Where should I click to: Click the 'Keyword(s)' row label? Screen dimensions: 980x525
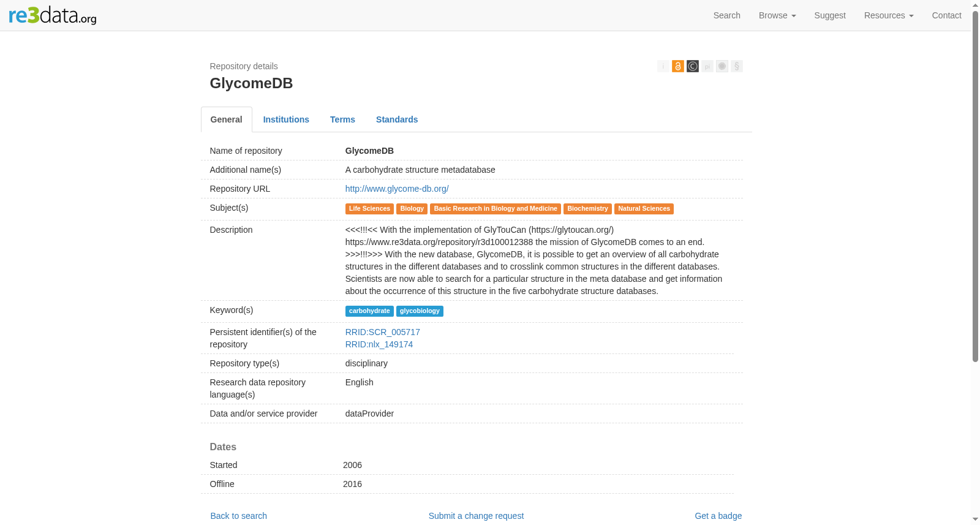[x=232, y=310]
